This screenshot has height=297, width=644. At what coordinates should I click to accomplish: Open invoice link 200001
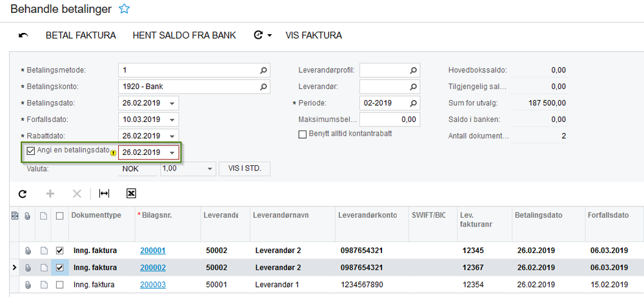click(x=153, y=251)
